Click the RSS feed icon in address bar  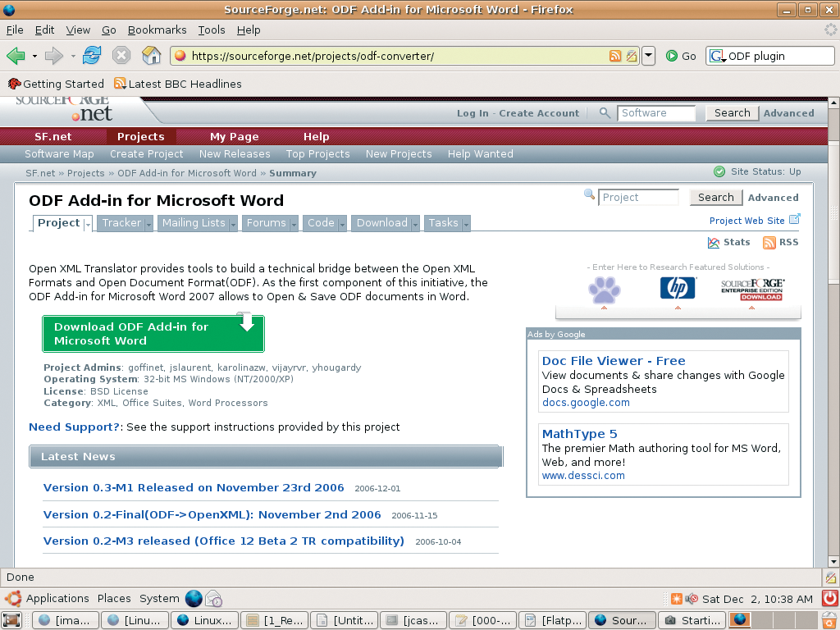(x=615, y=56)
